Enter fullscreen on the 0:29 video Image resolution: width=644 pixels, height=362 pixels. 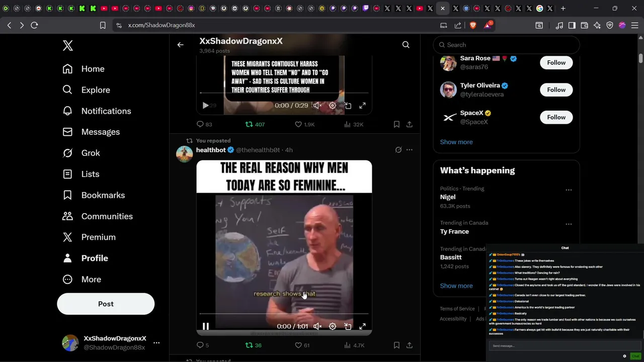362,106
